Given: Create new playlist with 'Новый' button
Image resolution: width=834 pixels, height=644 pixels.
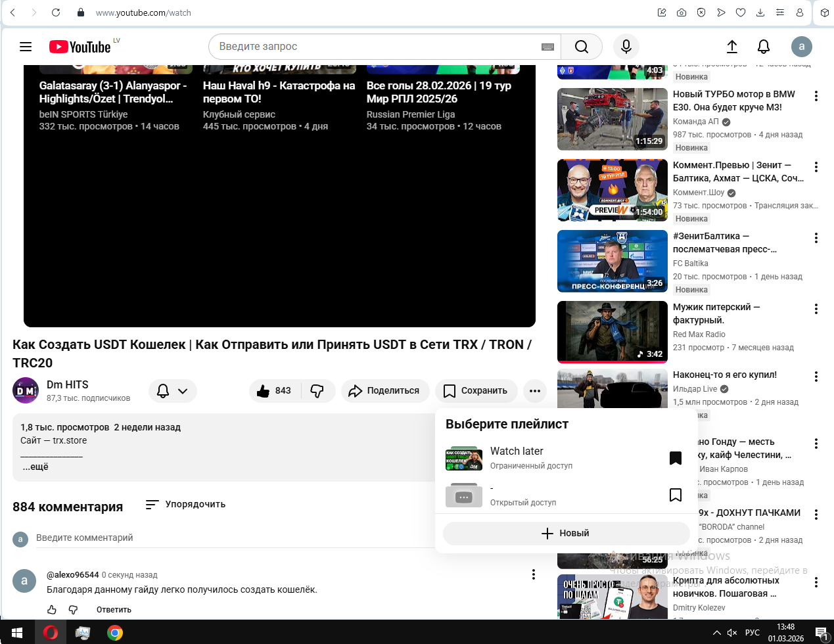Looking at the screenshot, I should tap(566, 533).
